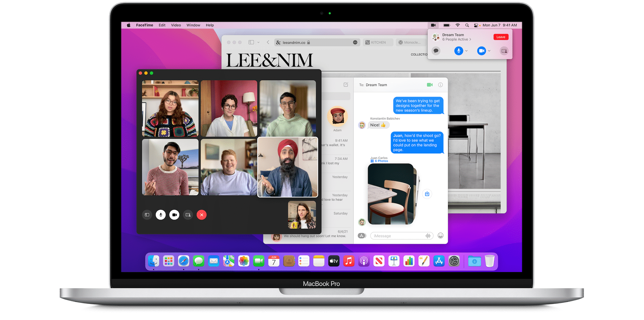Open the chair photo stack in Messages
The width and height of the screenshot is (644, 320).
pyautogui.click(x=392, y=194)
